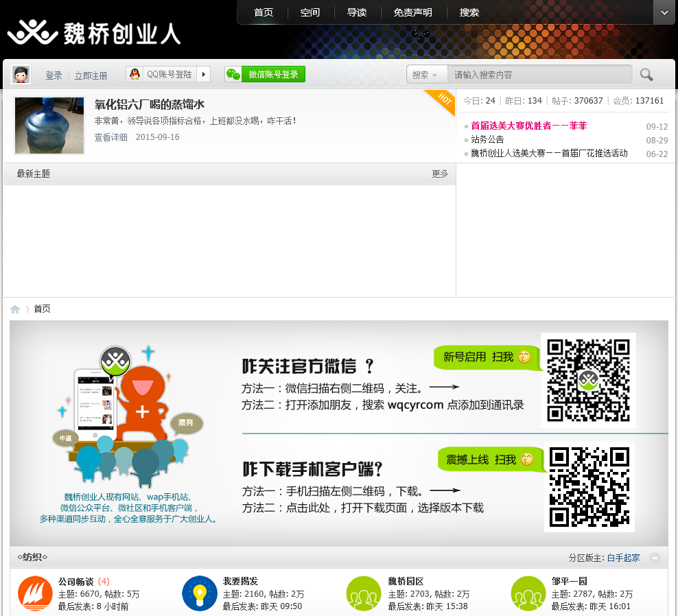Open 首届选美大赛优胜者——菲菲 announcement
Image resolution: width=678 pixels, height=616 pixels.
(529, 126)
